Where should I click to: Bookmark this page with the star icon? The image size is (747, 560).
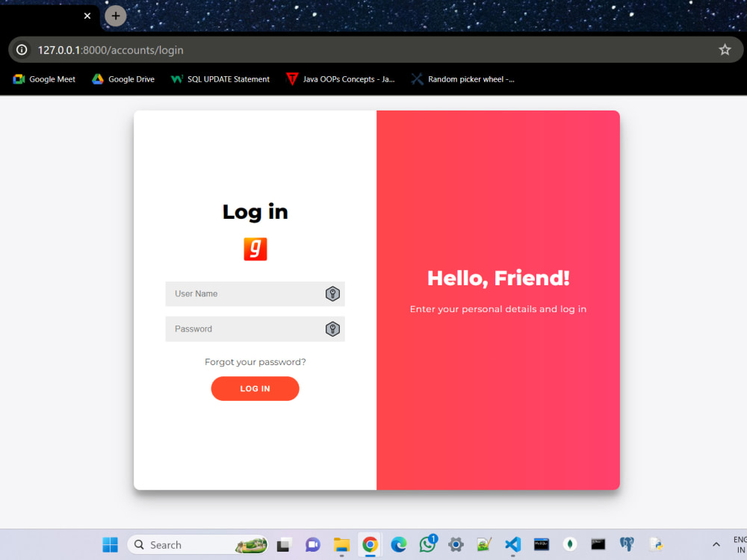click(x=725, y=49)
